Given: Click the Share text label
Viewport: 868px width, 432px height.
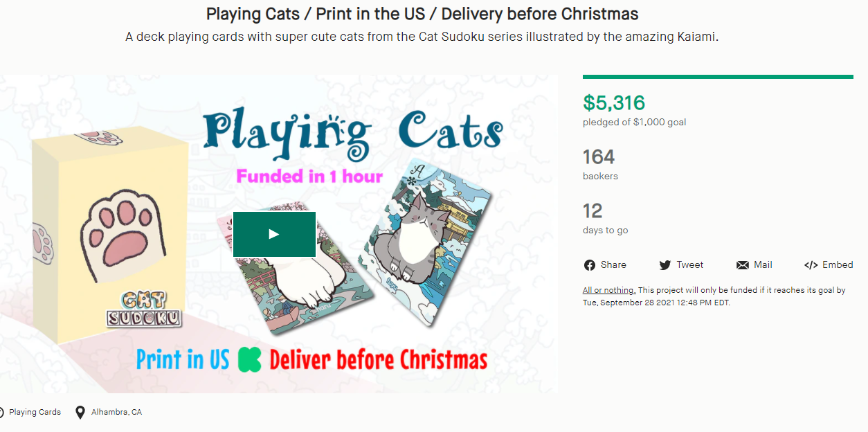Looking at the screenshot, I should [613, 265].
